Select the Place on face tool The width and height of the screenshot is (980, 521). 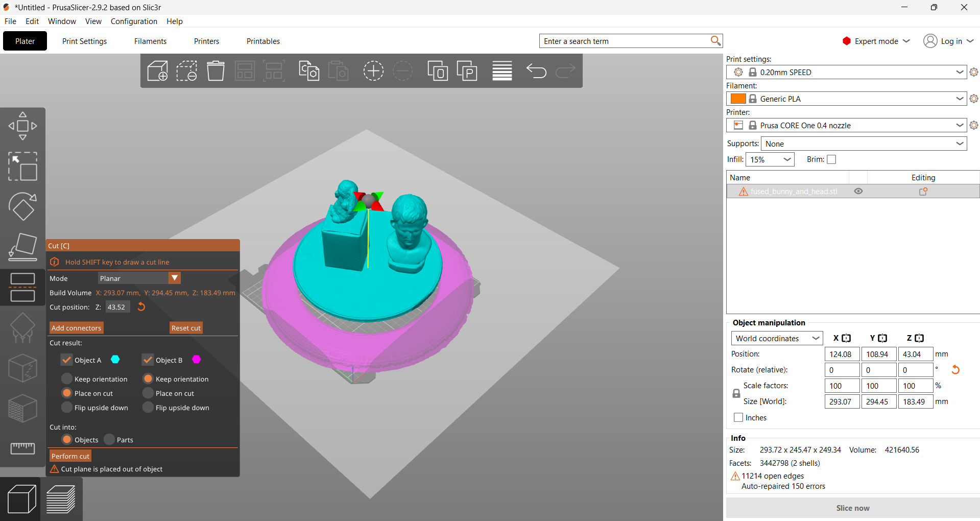point(22,247)
